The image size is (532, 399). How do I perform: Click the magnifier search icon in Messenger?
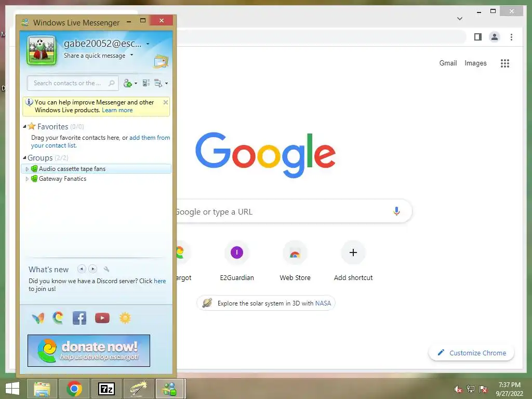[x=111, y=83]
